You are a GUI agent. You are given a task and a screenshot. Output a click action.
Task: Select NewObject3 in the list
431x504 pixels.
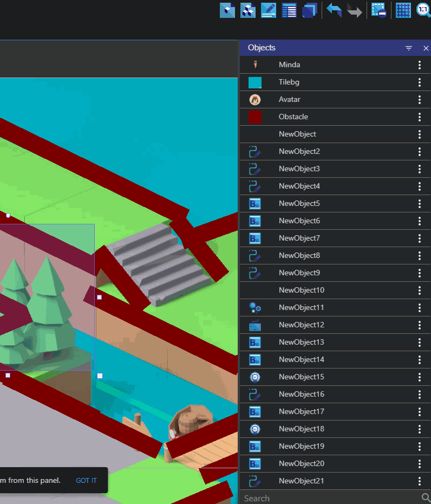335,169
